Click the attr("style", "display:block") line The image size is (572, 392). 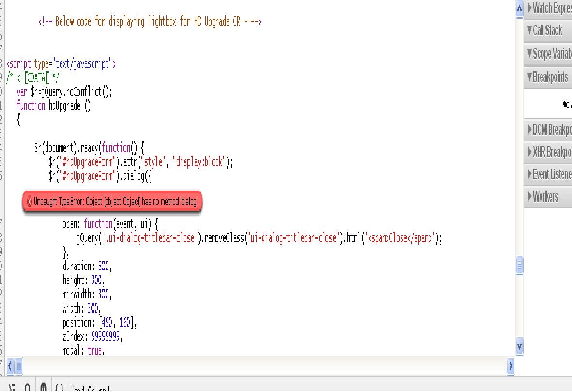tap(140, 162)
